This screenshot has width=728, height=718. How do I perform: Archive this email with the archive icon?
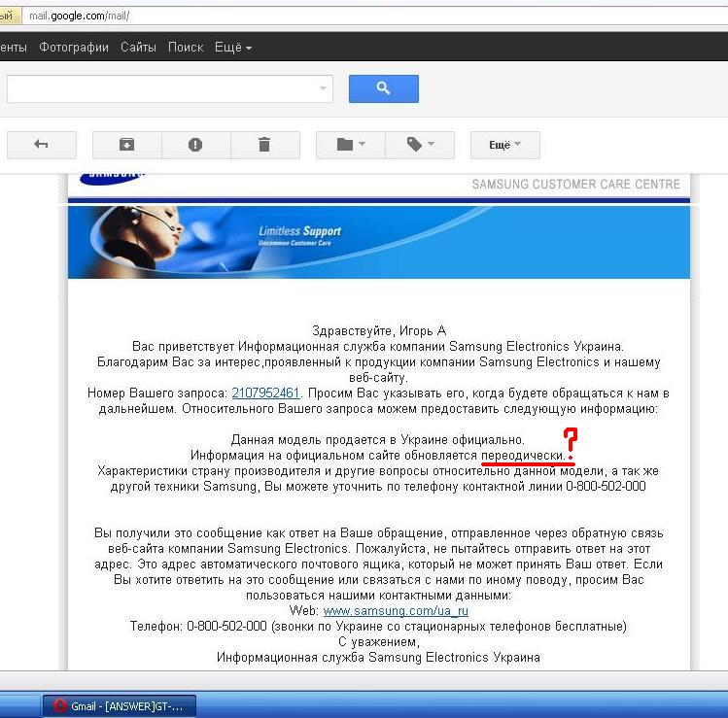126,145
